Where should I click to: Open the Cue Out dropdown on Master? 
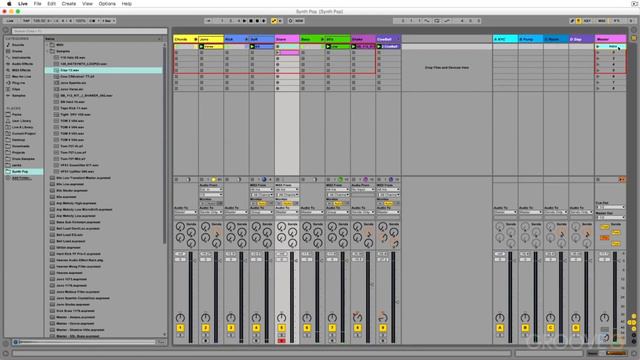click(611, 207)
